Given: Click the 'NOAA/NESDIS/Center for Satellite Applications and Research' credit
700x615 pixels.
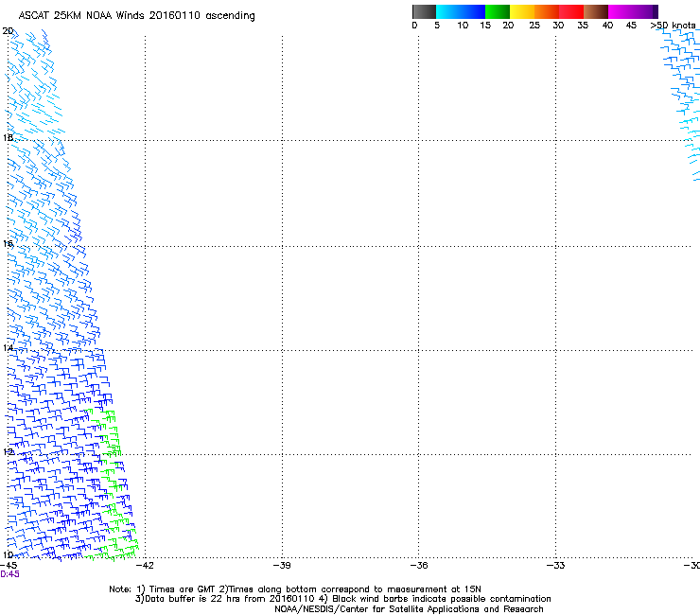Looking at the screenshot, I should (x=409, y=609).
